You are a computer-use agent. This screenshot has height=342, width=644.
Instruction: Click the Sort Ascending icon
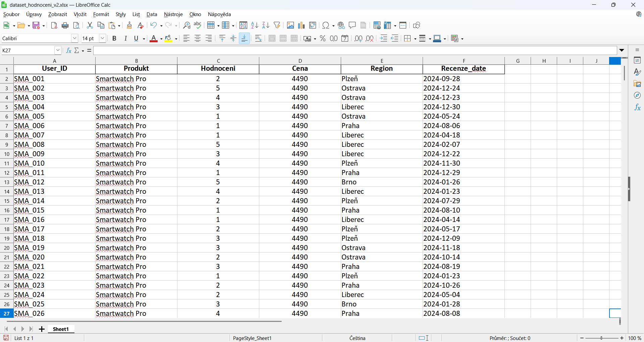(255, 25)
